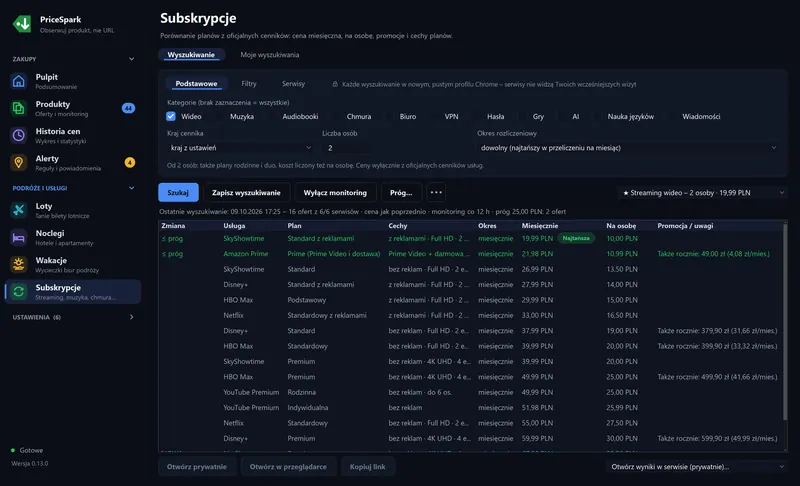Click the Plan column header
The image size is (800, 486).
(294, 225)
